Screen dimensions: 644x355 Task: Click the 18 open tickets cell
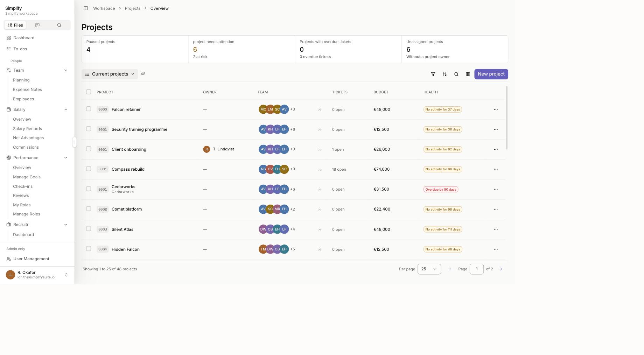pyautogui.click(x=339, y=169)
